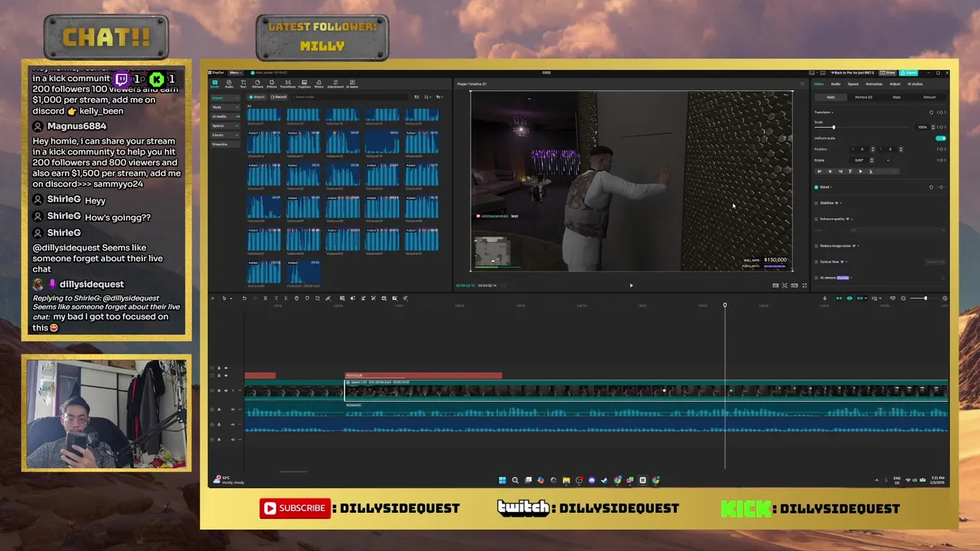The height and width of the screenshot is (551, 980).
Task: Expand the Spaces section in sidebar
Action: 225,126
